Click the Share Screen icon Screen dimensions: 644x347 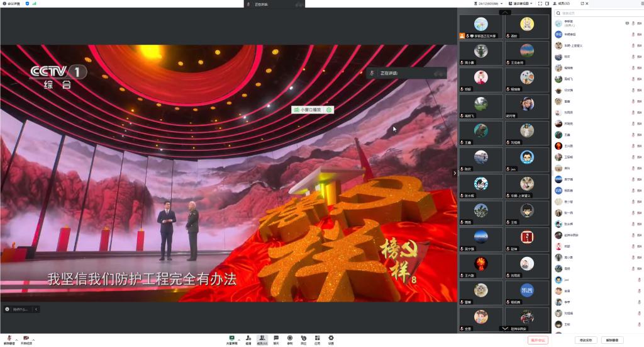[x=231, y=339]
